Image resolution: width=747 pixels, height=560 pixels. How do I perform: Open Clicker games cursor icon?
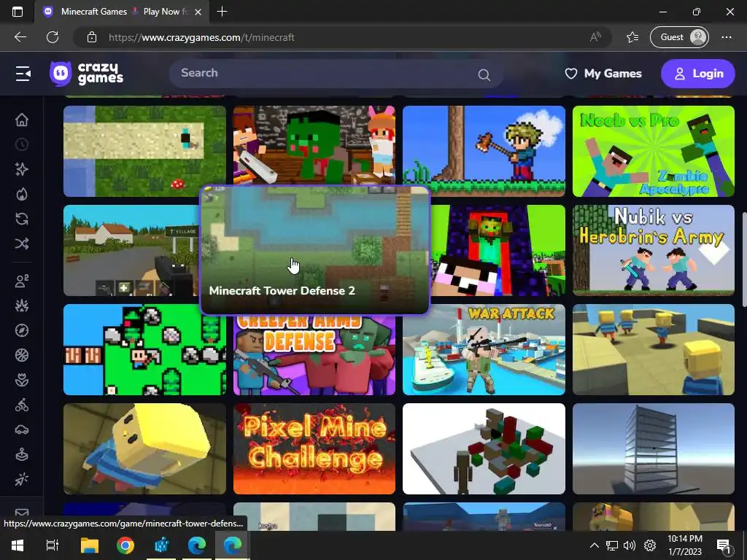[x=21, y=479]
